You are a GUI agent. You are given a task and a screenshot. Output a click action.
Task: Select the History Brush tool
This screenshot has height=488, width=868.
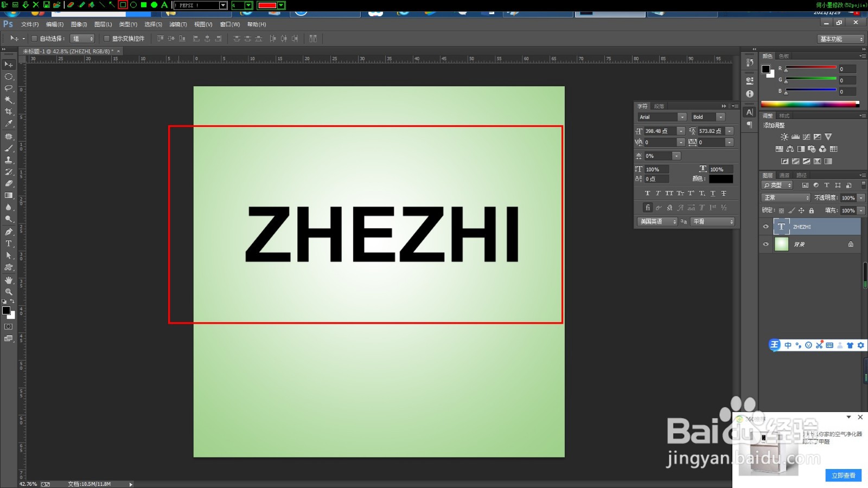tap(9, 172)
